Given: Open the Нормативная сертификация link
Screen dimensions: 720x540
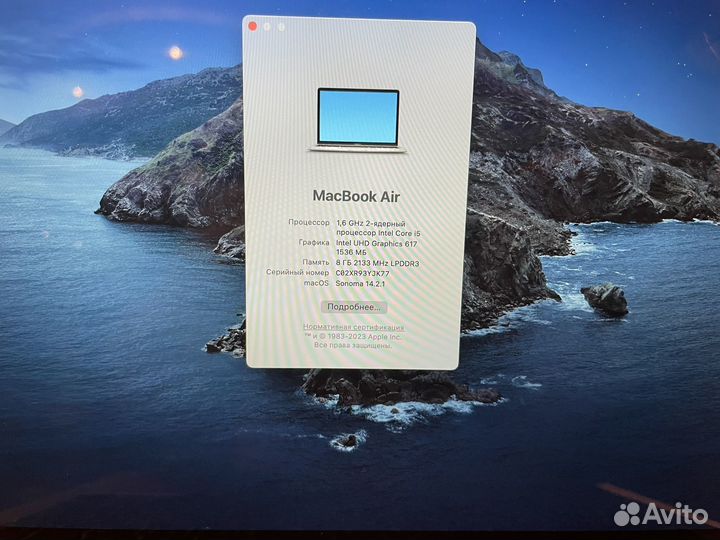Looking at the screenshot, I should tap(354, 327).
